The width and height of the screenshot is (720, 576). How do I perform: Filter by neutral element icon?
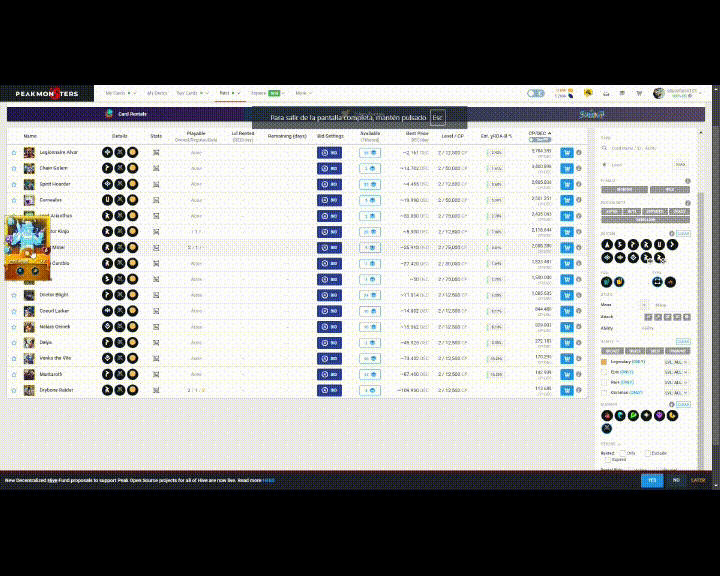tap(607, 429)
